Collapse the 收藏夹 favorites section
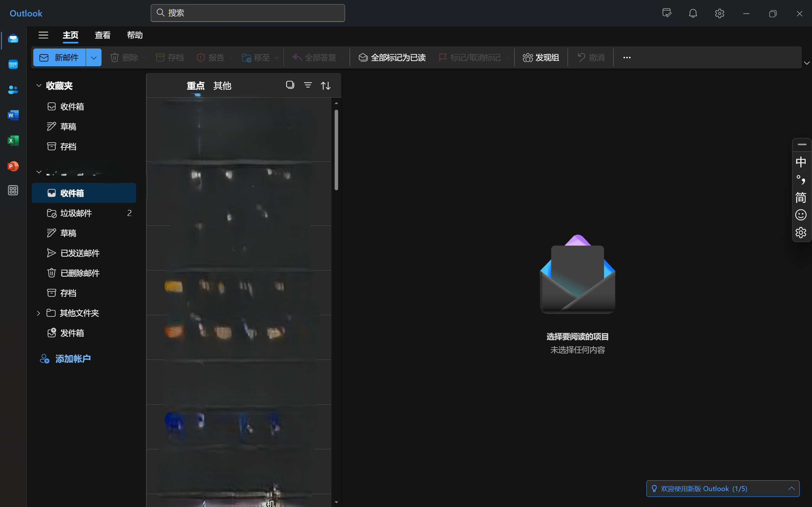 coord(39,86)
